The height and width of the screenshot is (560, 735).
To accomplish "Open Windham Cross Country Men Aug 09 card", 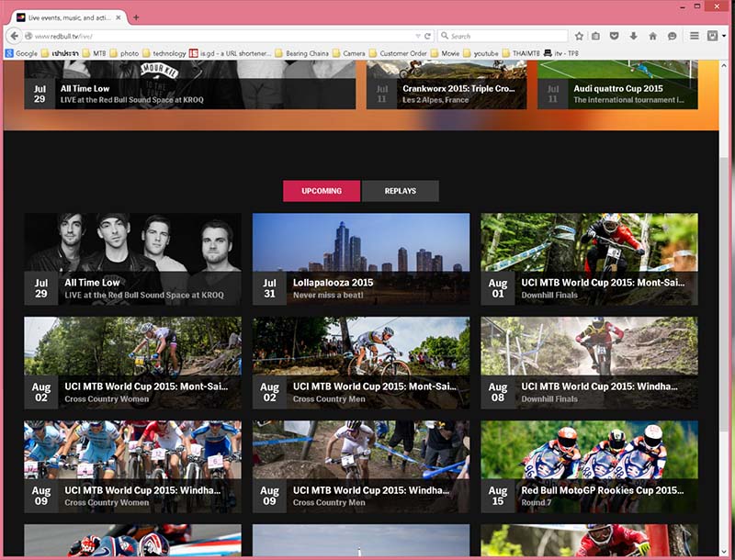I will click(x=361, y=466).
